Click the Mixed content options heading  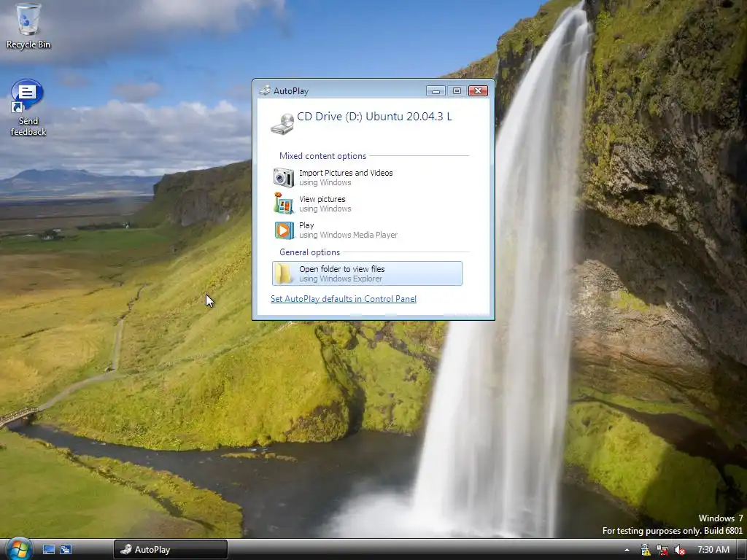322,156
